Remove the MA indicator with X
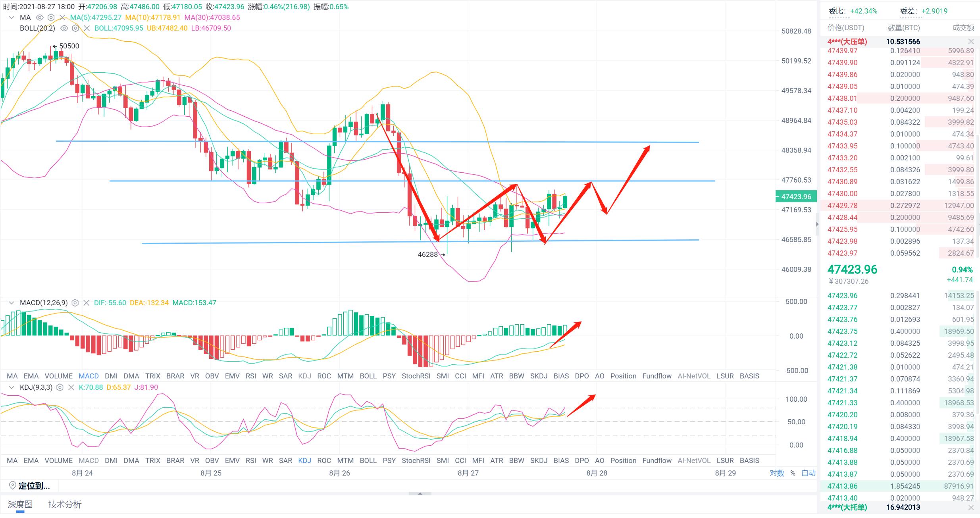 point(62,17)
